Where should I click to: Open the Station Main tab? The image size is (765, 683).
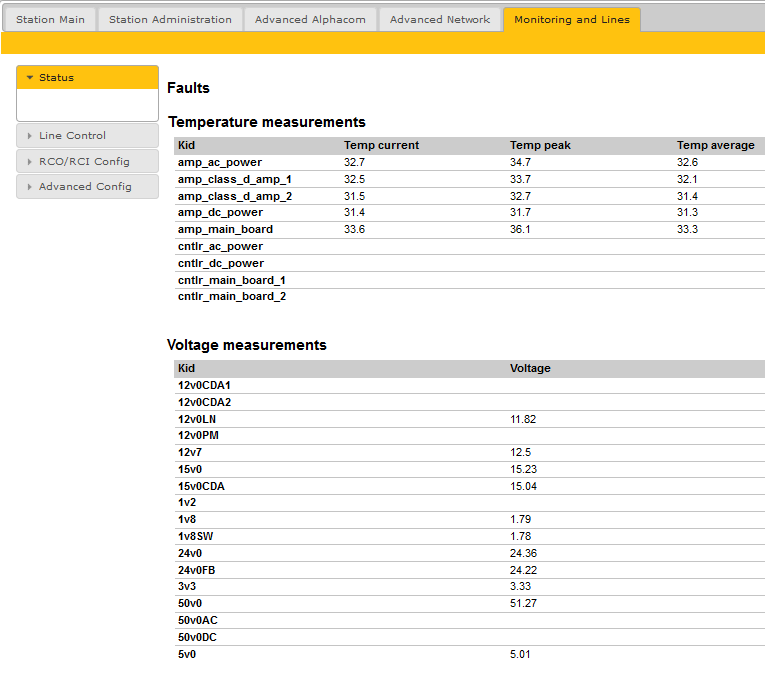[x=50, y=19]
